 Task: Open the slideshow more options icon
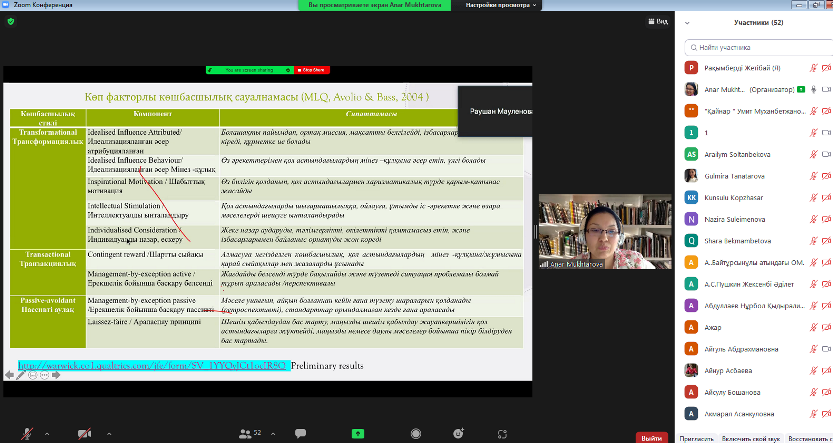pos(44,375)
